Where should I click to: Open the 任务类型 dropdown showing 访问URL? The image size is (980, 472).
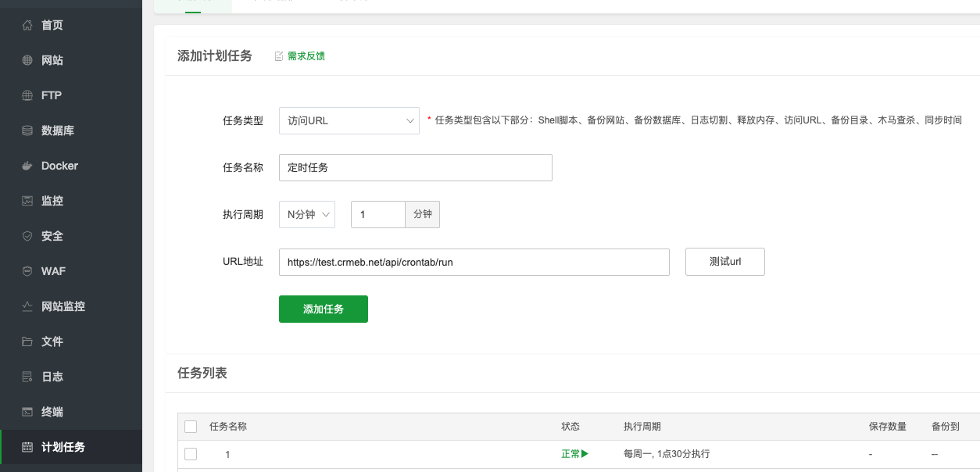349,121
